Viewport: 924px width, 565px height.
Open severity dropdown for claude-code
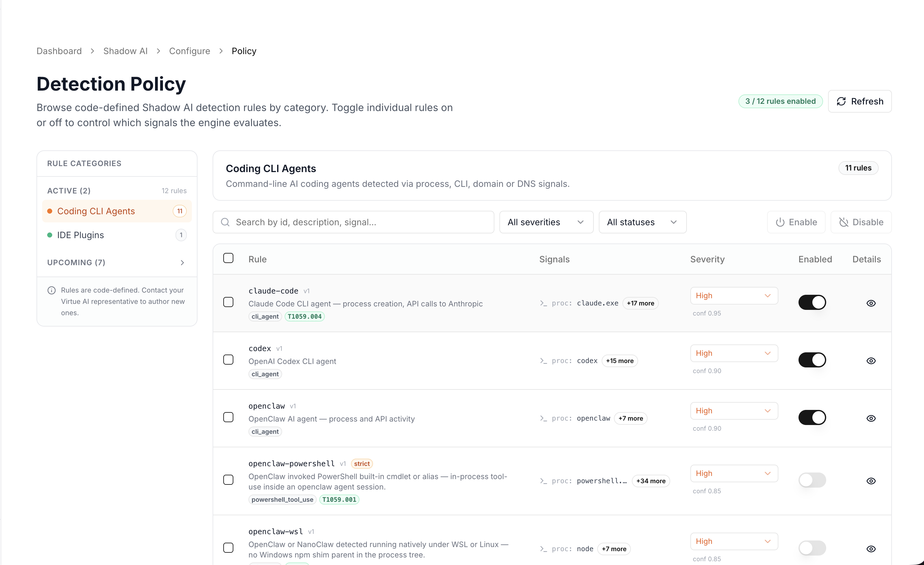[734, 296]
